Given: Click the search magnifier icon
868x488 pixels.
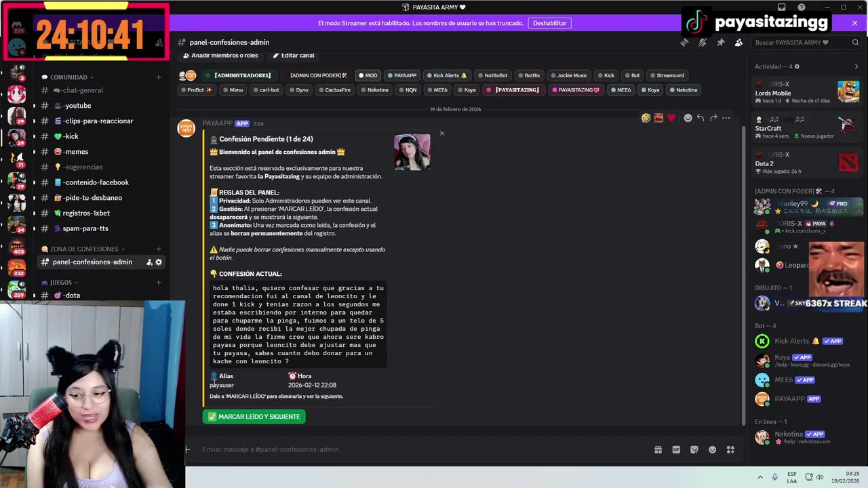Looking at the screenshot, I should coord(855,42).
